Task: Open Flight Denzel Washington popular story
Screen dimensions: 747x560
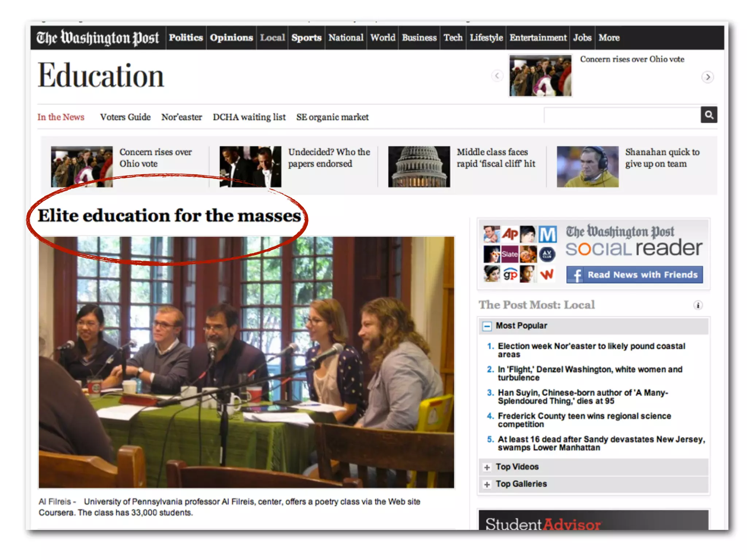Action: pos(590,373)
